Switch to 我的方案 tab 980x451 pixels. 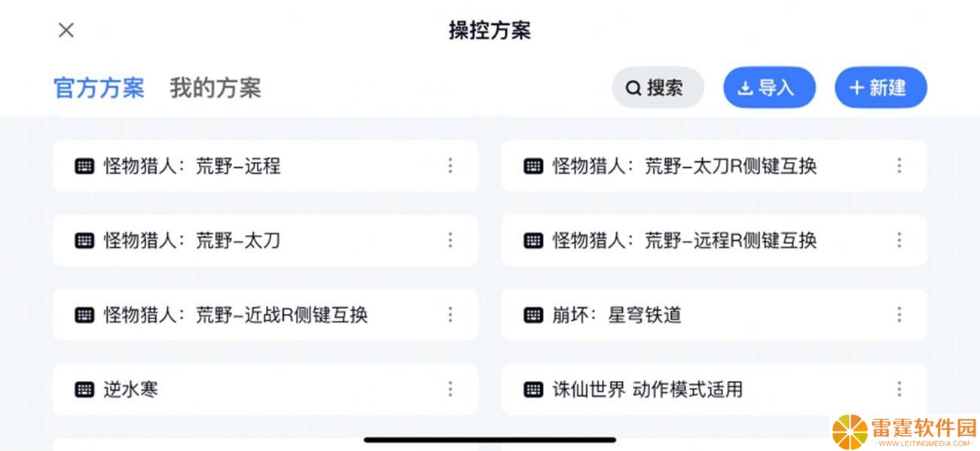215,88
